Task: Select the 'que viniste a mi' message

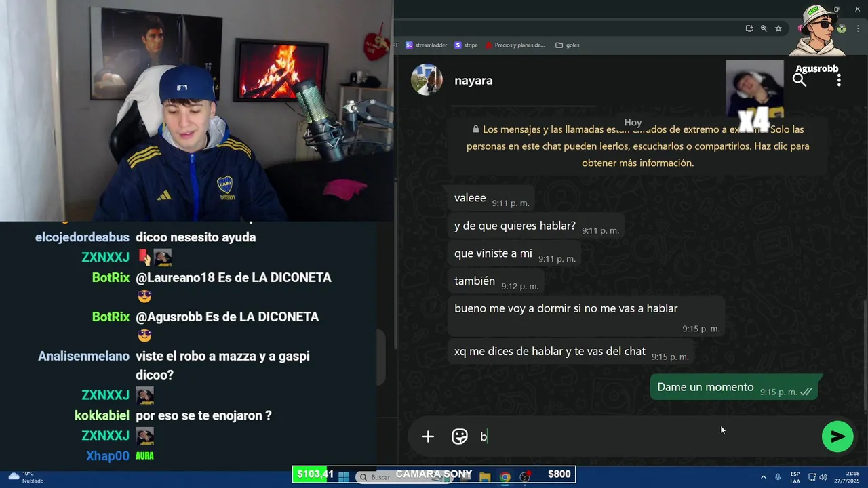Action: point(515,254)
